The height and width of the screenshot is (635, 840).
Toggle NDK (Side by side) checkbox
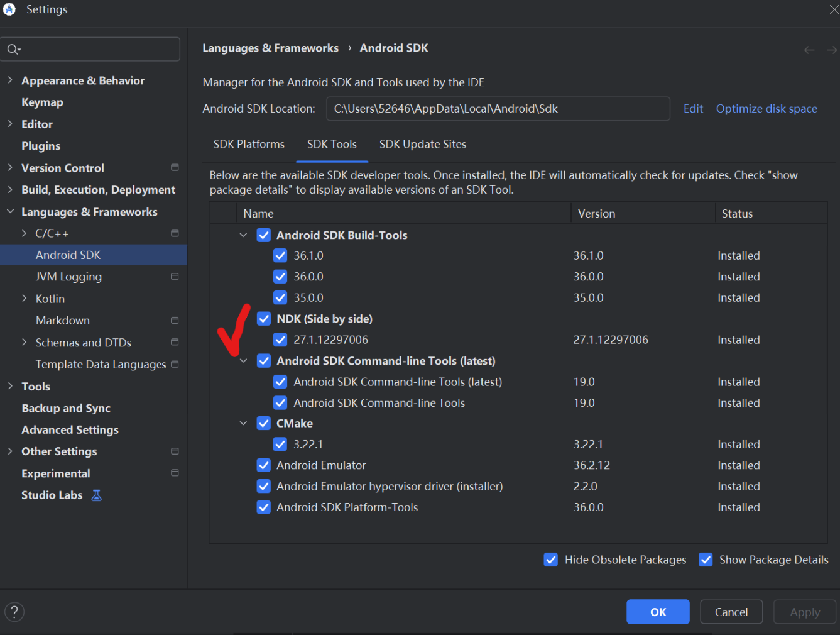click(x=264, y=319)
